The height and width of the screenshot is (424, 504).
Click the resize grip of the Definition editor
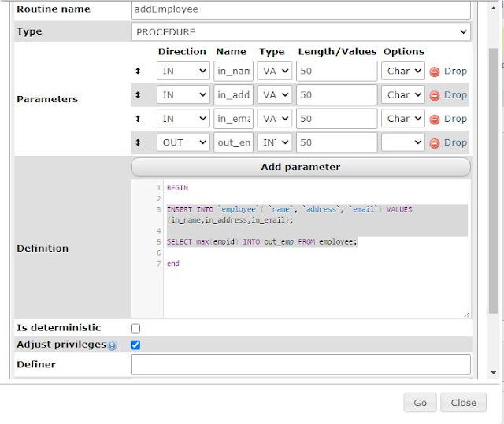[x=467, y=314]
